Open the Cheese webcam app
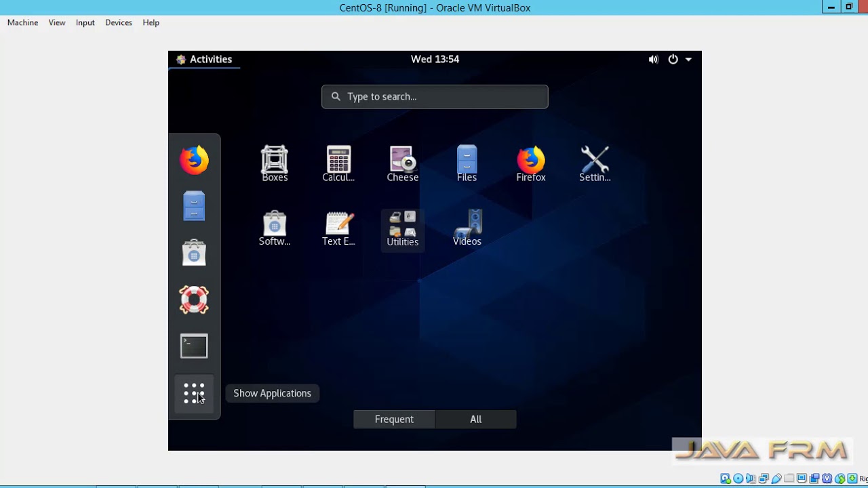Viewport: 868px width, 488px height. [x=403, y=164]
